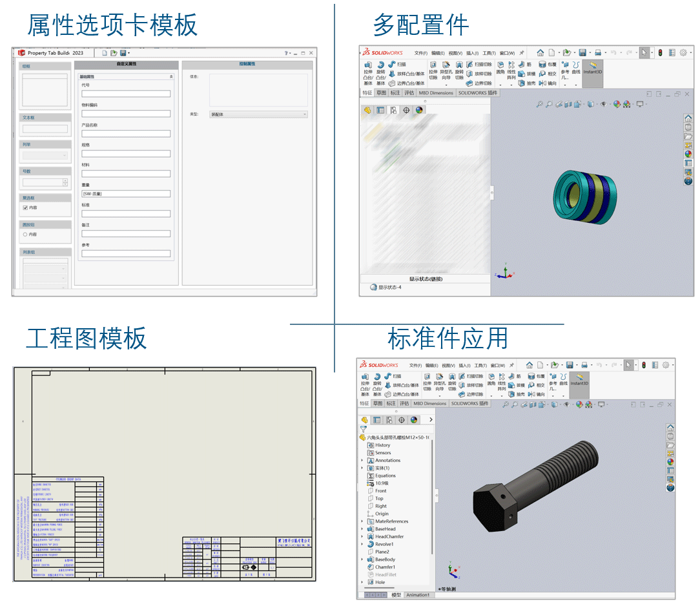Click the DimXpert crosshair tab icon in lower panel
Image resolution: width=700 pixels, height=606 pixels.
[x=402, y=420]
